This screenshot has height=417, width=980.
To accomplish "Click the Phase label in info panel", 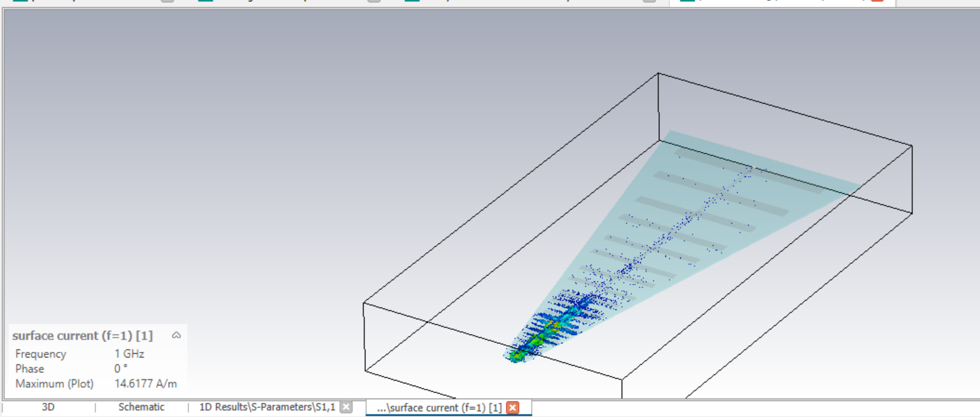I will (x=30, y=369).
